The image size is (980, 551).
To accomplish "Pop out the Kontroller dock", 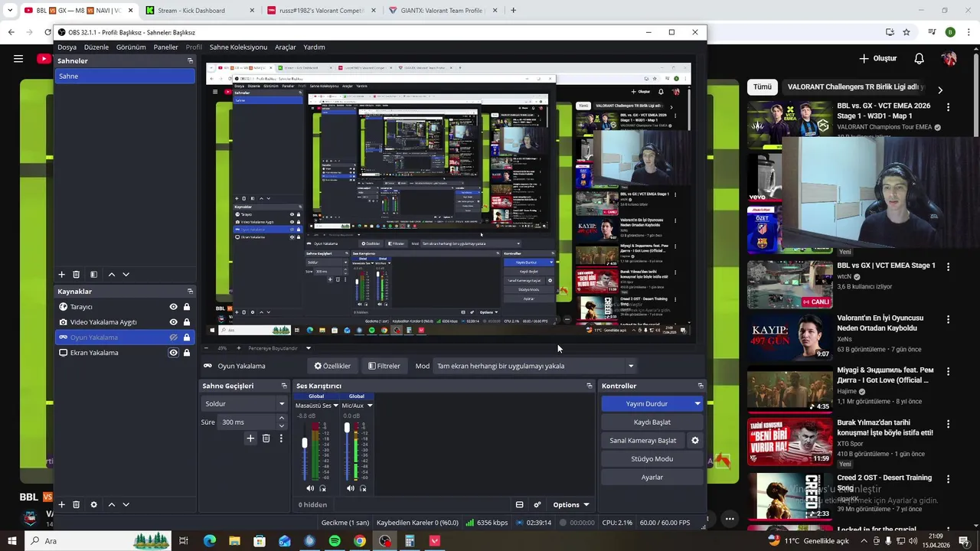I will point(701,386).
